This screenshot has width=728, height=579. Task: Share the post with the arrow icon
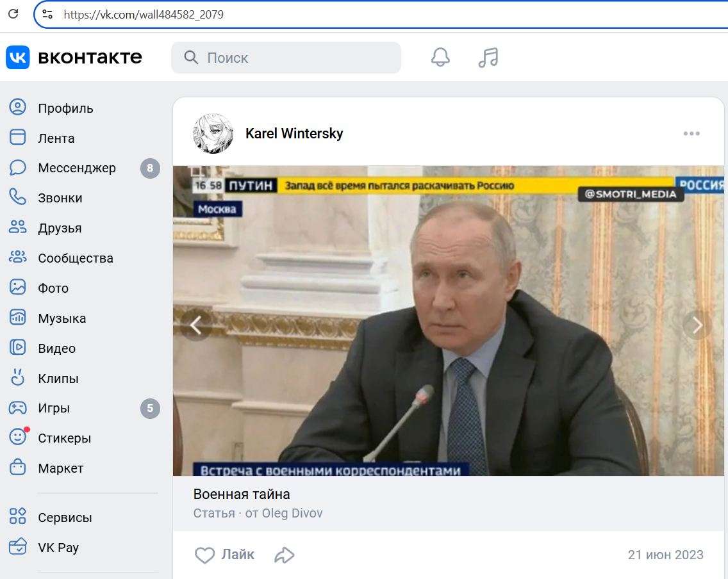(284, 555)
